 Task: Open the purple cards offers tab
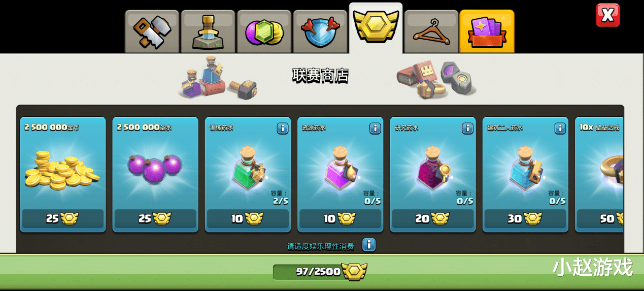click(487, 31)
